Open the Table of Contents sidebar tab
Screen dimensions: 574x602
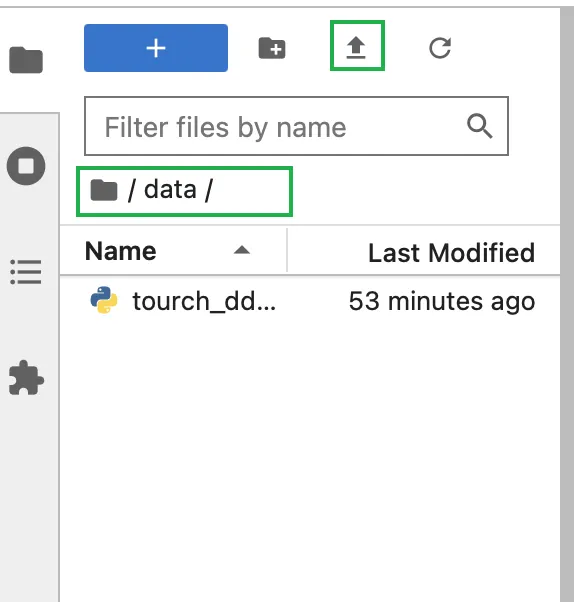(26, 272)
